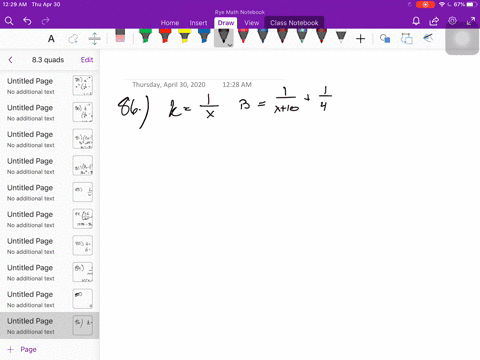Image resolution: width=480 pixels, height=360 pixels.
Task: Open the search magnifier icon
Action: (9, 21)
